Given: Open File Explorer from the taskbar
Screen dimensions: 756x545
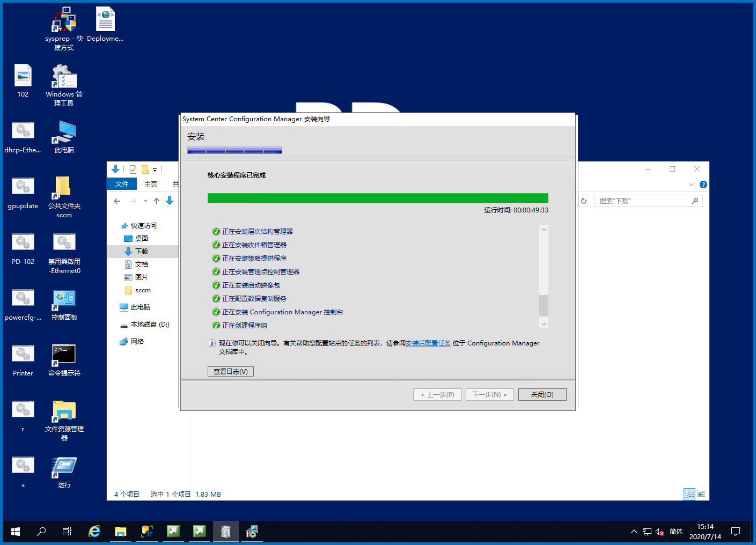Looking at the screenshot, I should [120, 532].
